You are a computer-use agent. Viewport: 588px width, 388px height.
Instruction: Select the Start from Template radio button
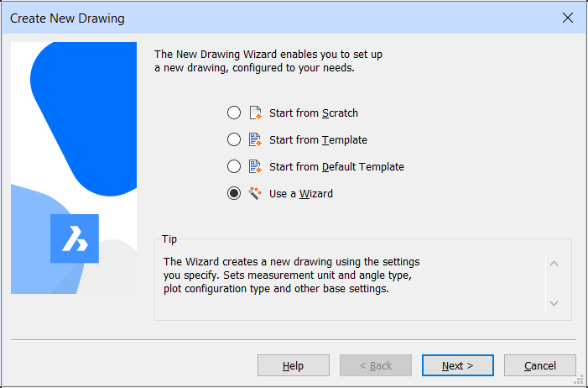234,139
